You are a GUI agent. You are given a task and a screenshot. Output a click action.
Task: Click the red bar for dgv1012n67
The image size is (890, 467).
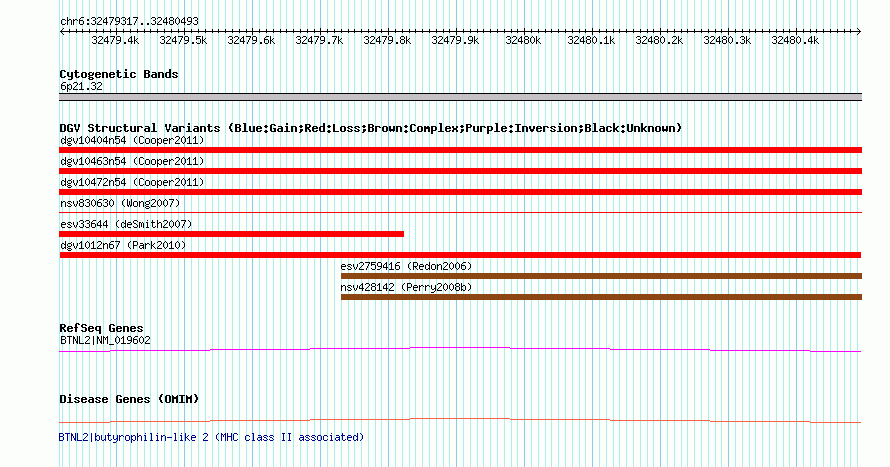click(460, 255)
